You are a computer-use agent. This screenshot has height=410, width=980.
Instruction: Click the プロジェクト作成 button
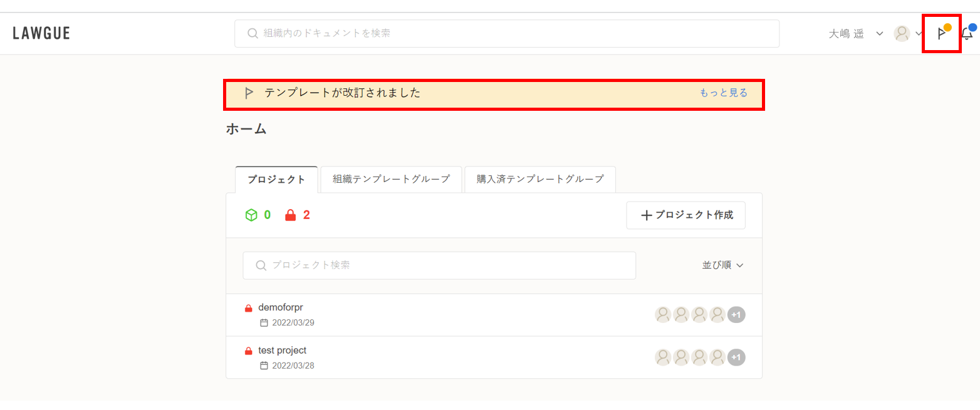pos(685,215)
